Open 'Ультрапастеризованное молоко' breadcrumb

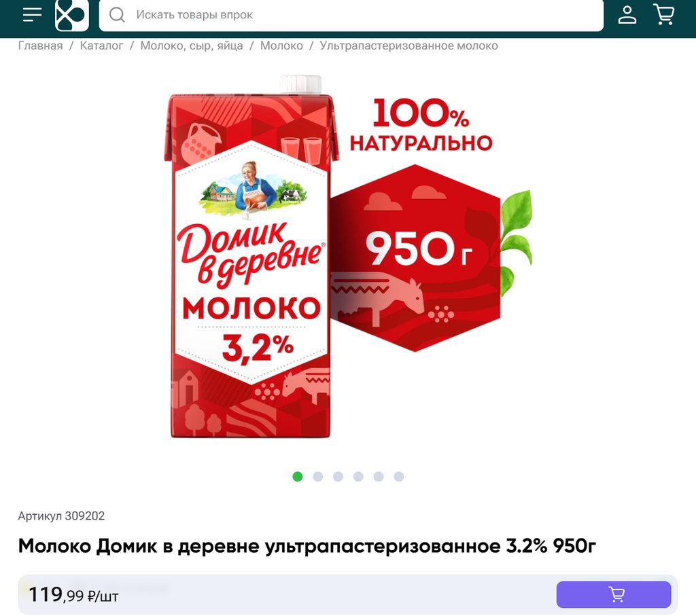click(408, 46)
